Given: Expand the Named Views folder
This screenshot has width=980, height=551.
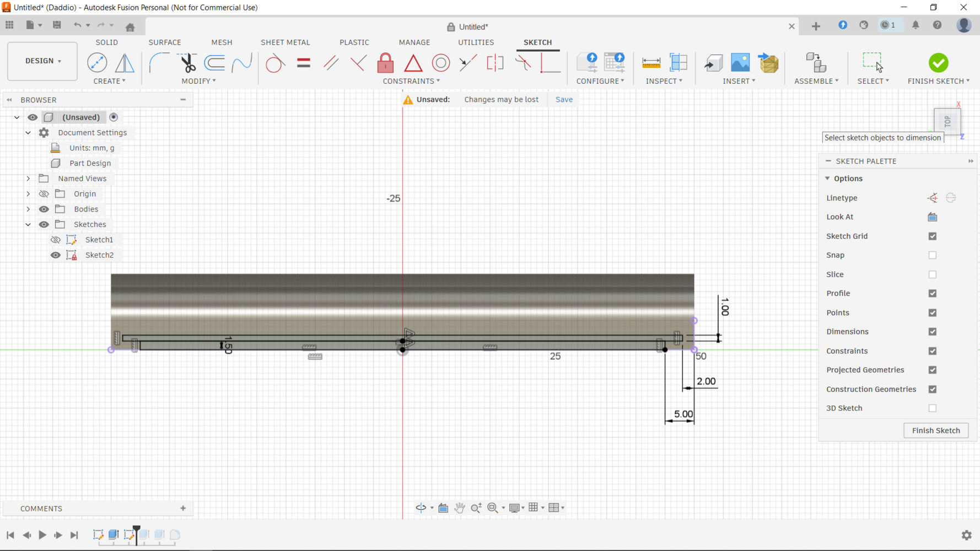Looking at the screenshot, I should coord(28,179).
